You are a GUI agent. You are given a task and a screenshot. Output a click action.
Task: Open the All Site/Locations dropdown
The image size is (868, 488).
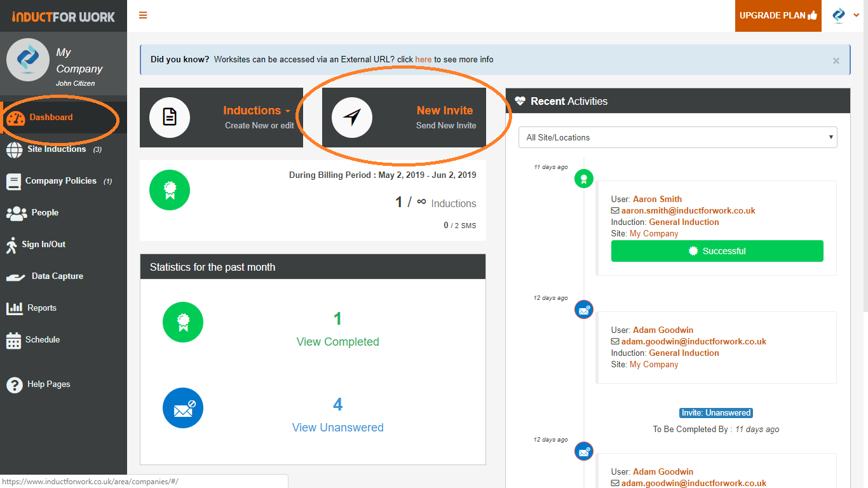pyautogui.click(x=678, y=137)
